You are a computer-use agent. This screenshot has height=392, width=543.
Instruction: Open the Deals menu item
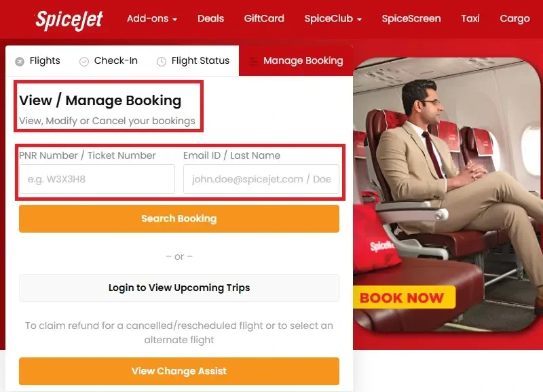210,18
